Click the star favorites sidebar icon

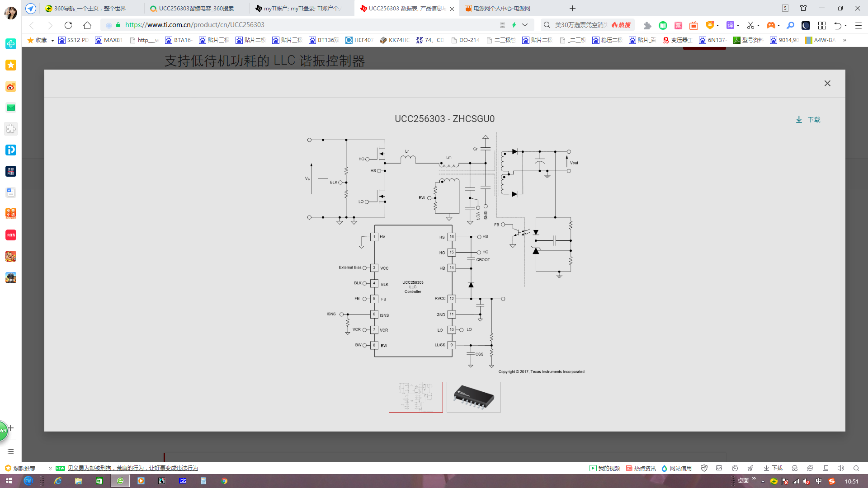tap(11, 65)
